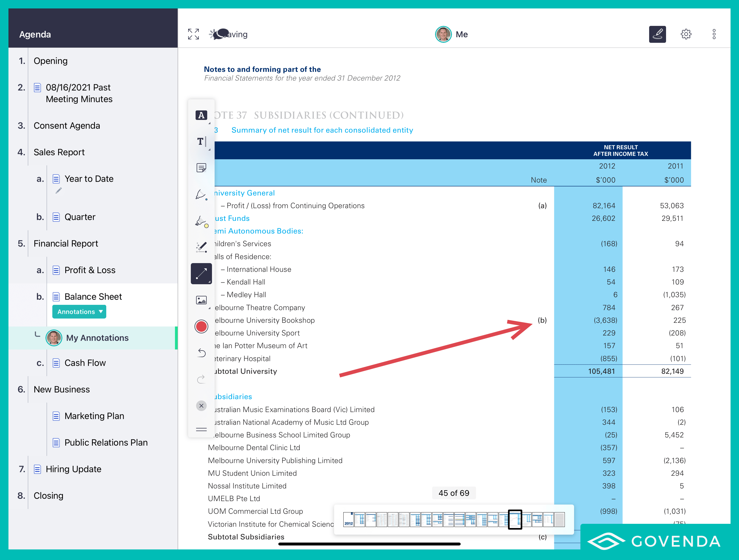Open the Annotations dropdown under Balance Sheet

tap(79, 311)
